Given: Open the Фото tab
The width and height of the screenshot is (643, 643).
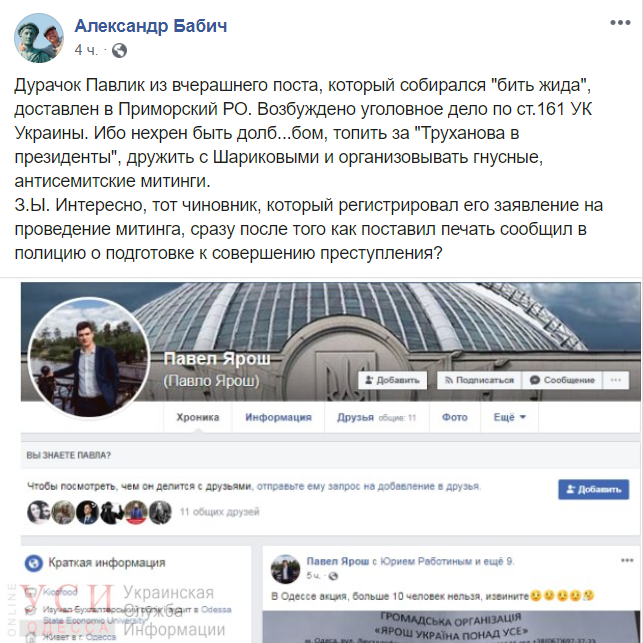Looking at the screenshot, I should tap(455, 417).
